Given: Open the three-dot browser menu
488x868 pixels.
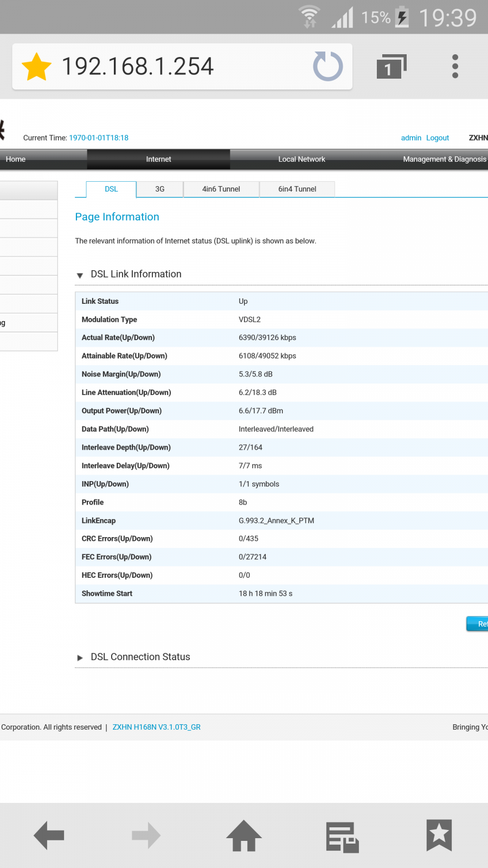Looking at the screenshot, I should tap(455, 66).
